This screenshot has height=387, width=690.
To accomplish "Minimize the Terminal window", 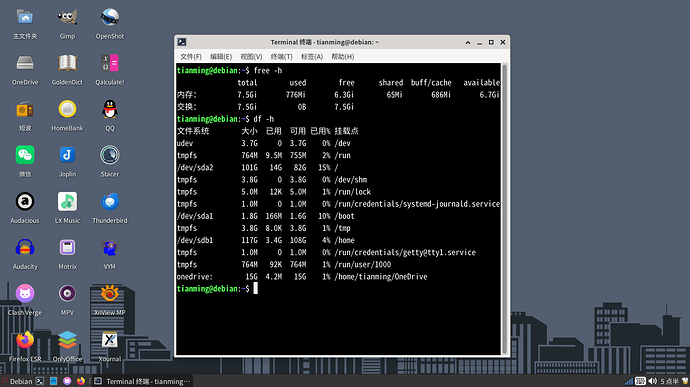I will point(479,42).
